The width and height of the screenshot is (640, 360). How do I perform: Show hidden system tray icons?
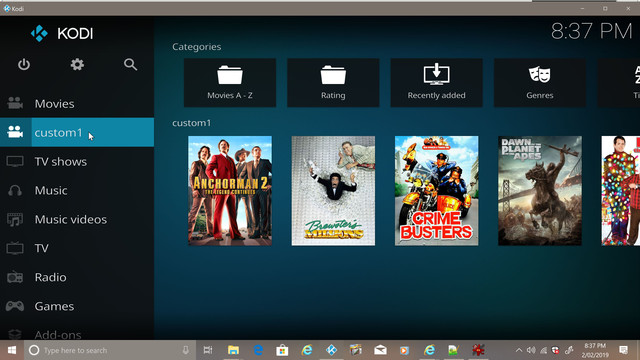point(519,350)
